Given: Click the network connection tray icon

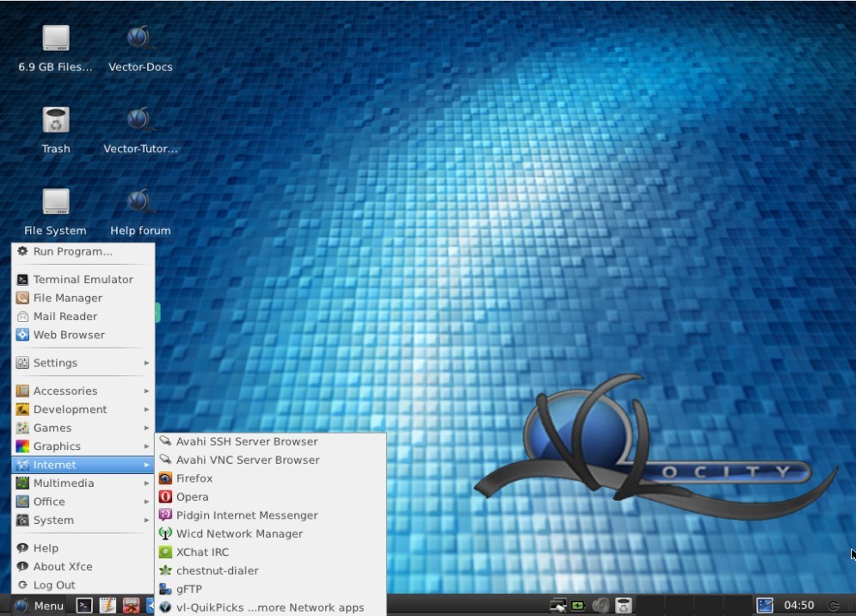Looking at the screenshot, I should 558,605.
